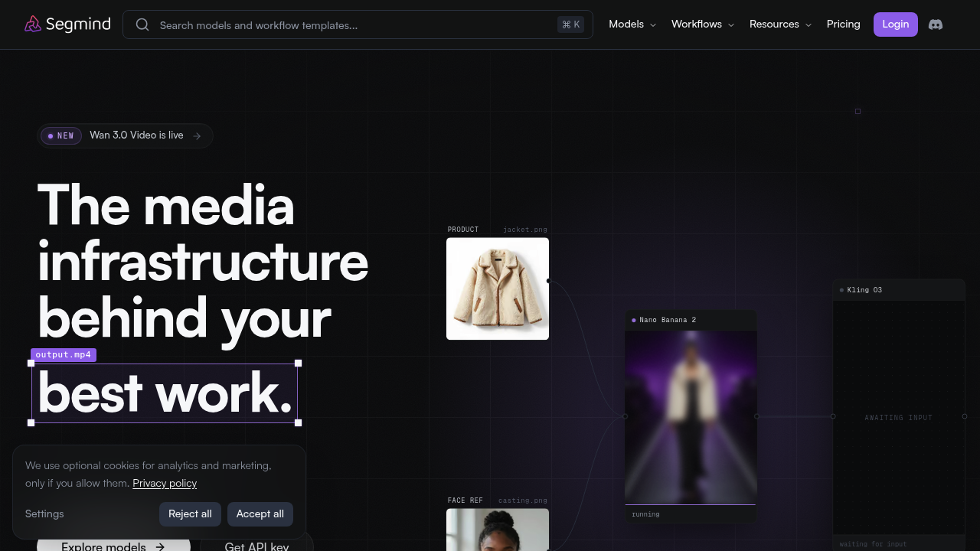Viewport: 980px width, 551px height.
Task: Click the FACE REF label
Action: [x=465, y=500]
